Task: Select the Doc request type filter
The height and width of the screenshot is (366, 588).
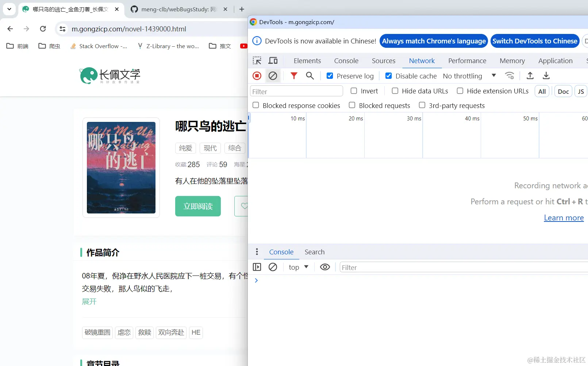Action: coord(563,91)
